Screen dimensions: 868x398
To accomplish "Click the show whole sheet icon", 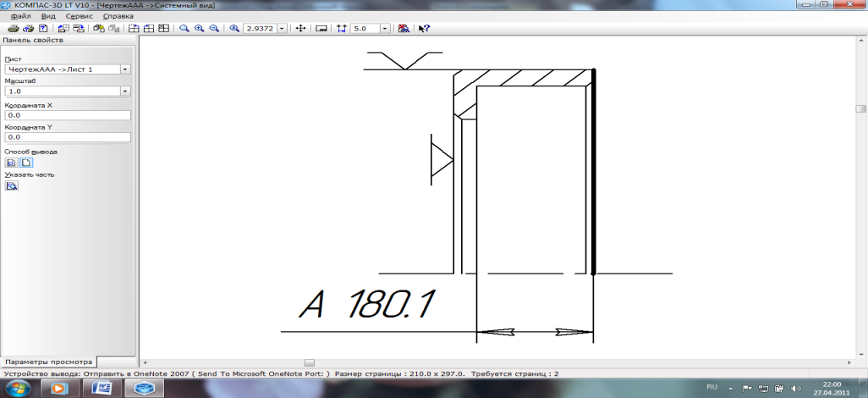I will coord(321,28).
